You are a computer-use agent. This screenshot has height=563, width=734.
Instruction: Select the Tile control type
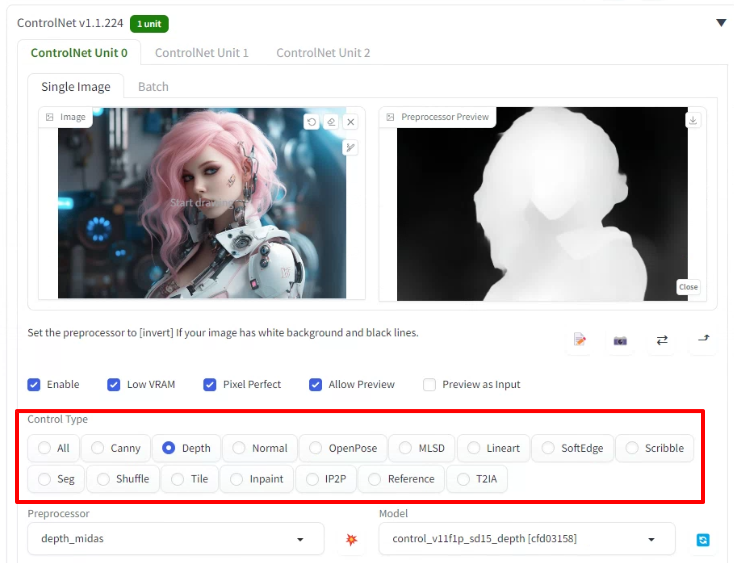[x=190, y=479]
